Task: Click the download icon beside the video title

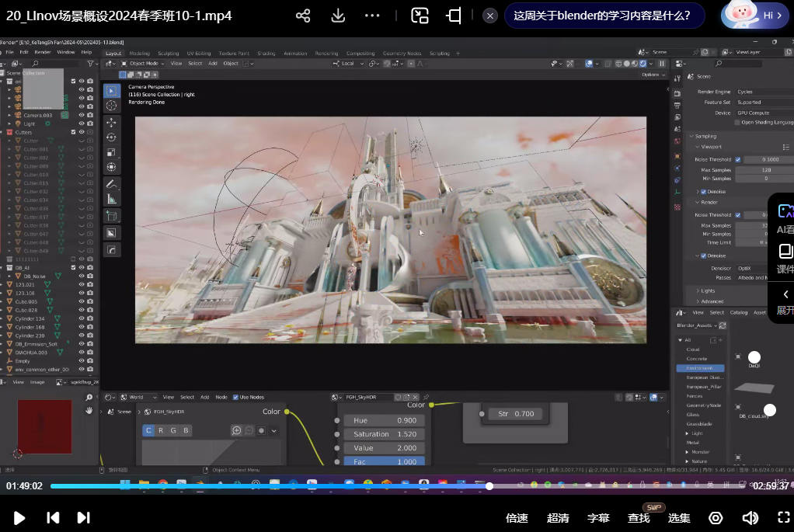Action: click(338, 16)
